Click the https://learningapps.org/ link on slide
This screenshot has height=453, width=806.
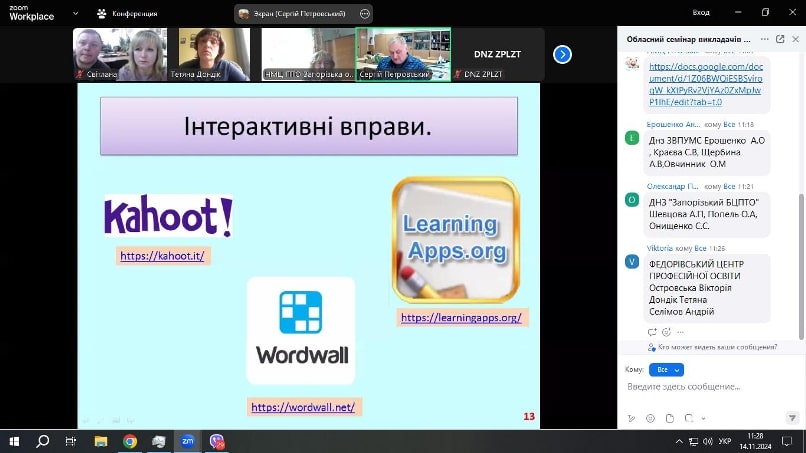click(x=461, y=318)
